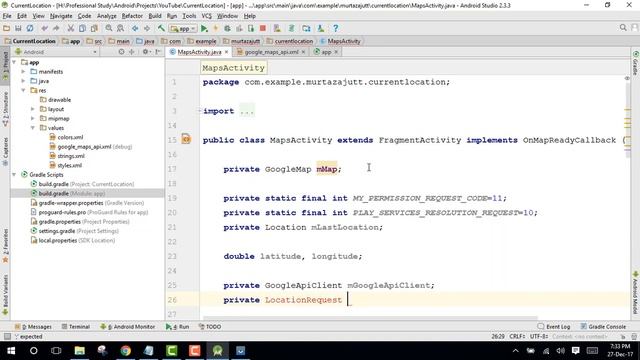Open the Terminal tool window

[x=76, y=327]
